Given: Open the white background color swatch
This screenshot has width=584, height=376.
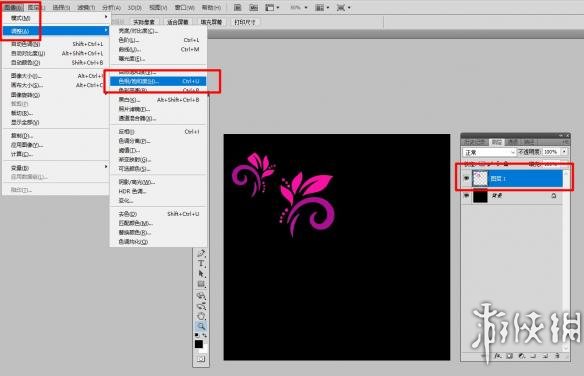Looking at the screenshot, I should (x=203, y=350).
